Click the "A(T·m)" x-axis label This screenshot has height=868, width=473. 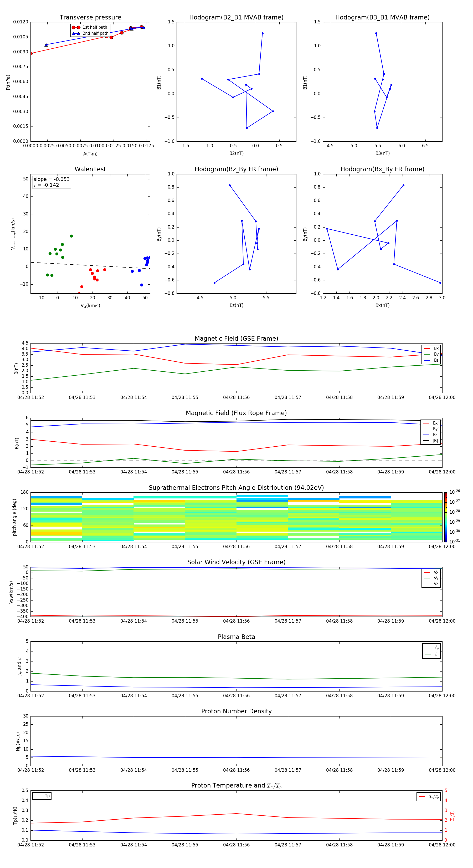coord(90,154)
